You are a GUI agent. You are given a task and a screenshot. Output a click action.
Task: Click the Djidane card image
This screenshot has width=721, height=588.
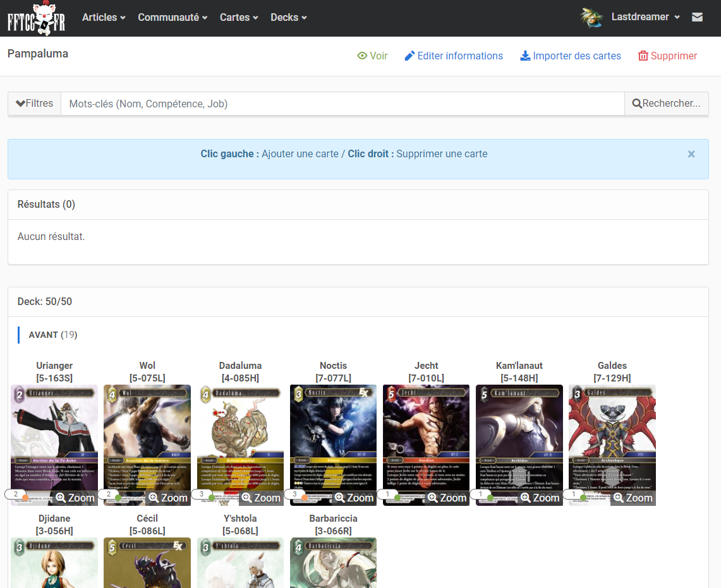tap(54, 563)
